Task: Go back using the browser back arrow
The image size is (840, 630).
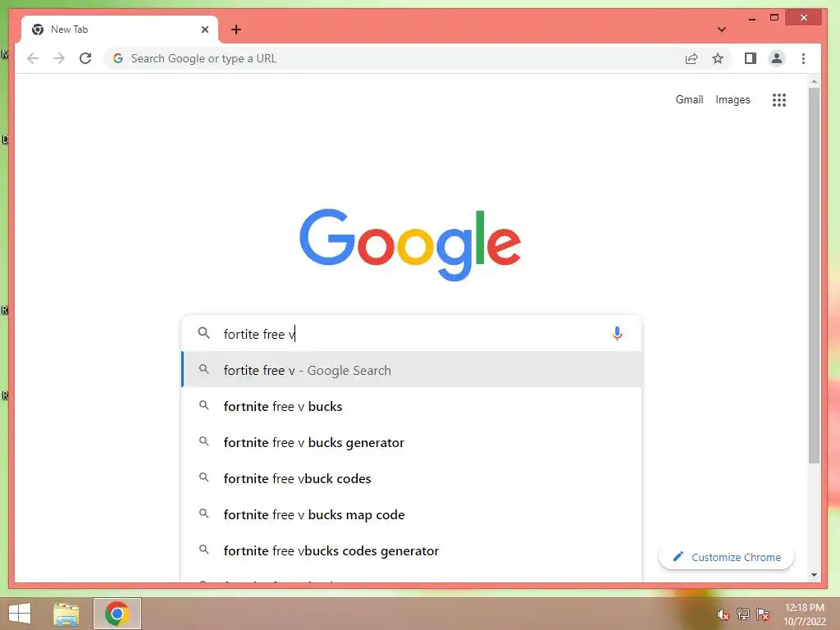Action: (x=33, y=58)
